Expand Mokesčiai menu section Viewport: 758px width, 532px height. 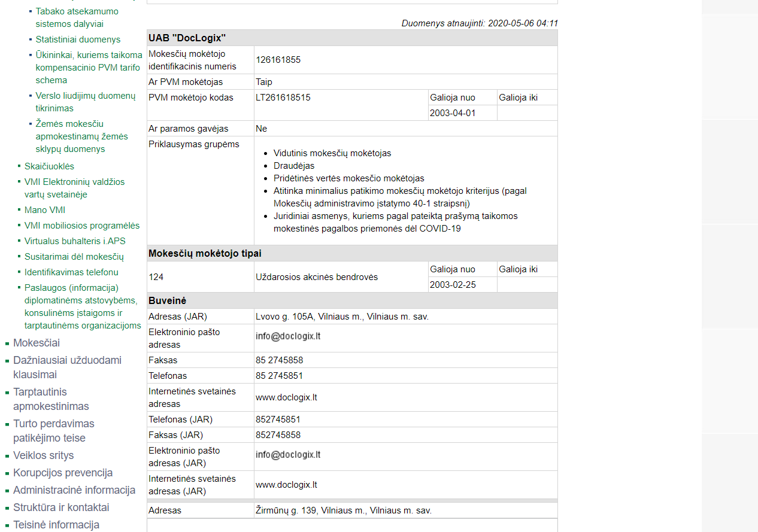[37, 343]
